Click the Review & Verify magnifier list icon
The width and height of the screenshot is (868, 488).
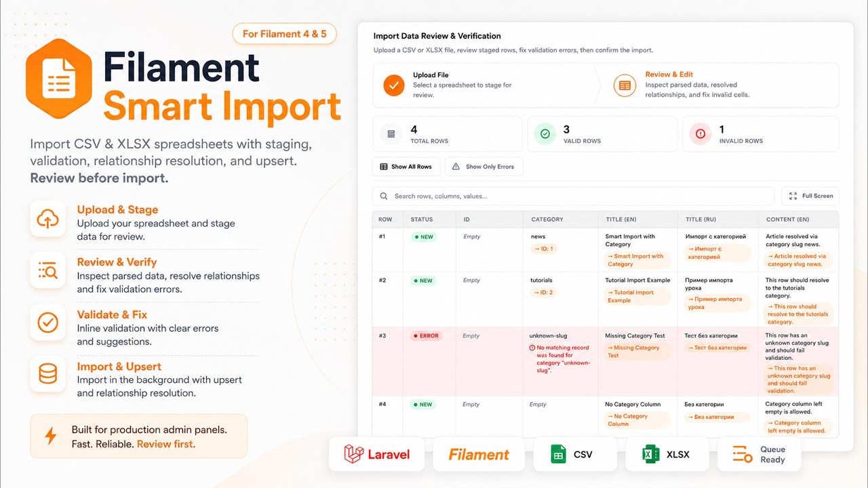[47, 271]
